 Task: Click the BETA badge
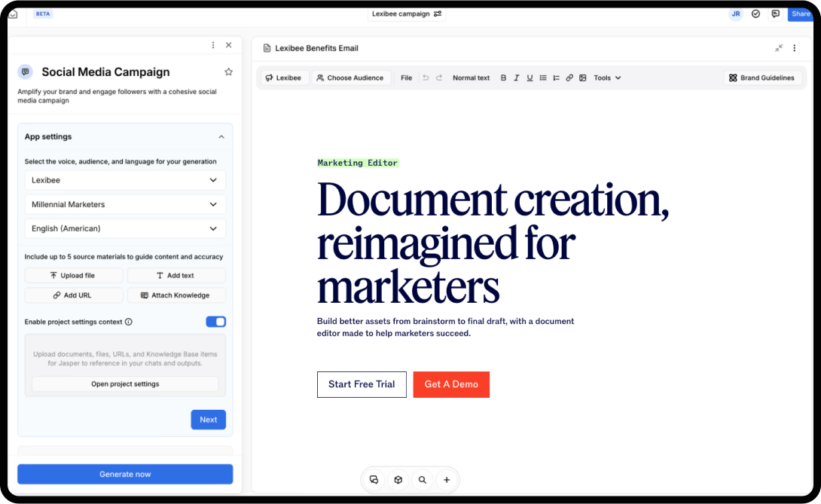[43, 14]
